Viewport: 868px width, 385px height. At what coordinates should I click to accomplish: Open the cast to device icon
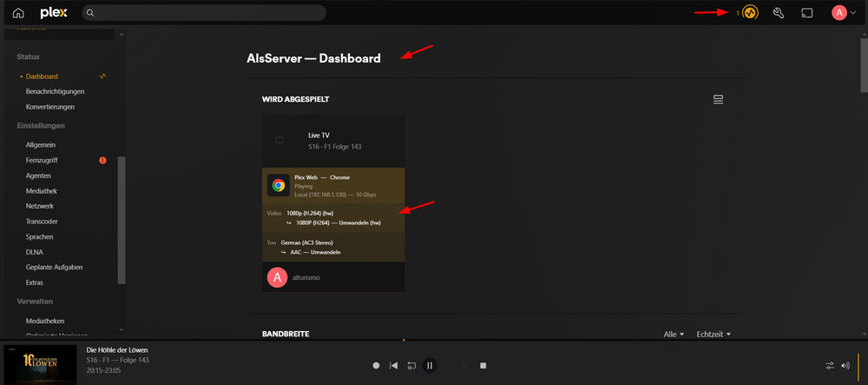coord(806,13)
